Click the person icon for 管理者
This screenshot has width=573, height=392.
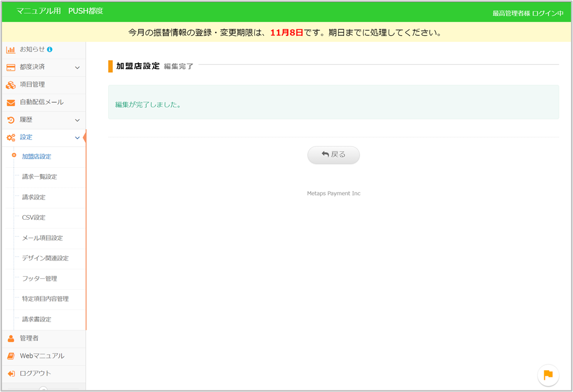11,338
